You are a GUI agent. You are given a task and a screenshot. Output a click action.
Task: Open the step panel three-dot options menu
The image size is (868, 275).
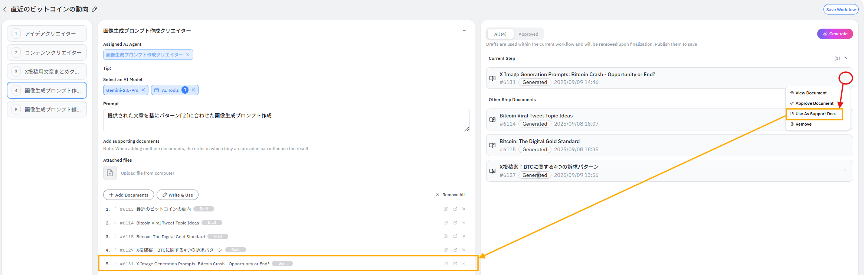[464, 31]
